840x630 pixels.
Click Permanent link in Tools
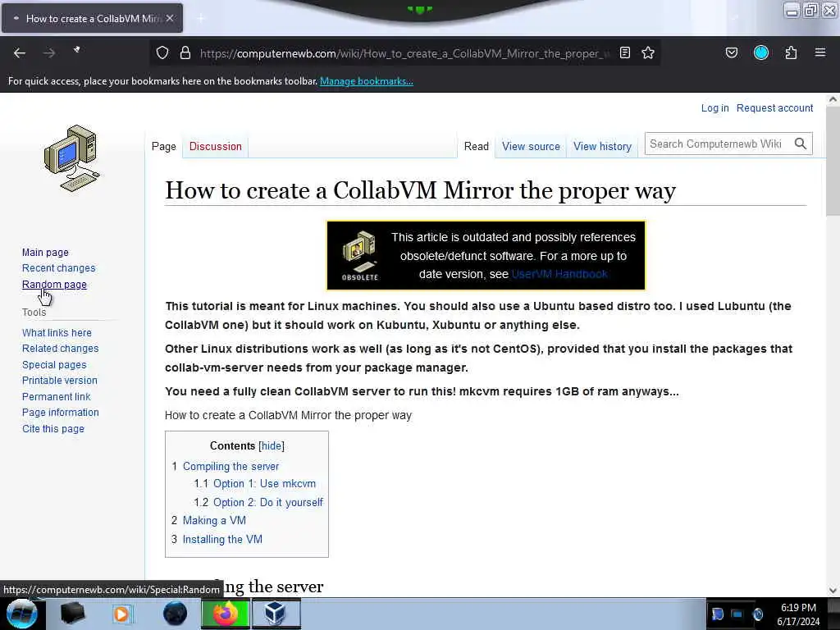click(57, 396)
